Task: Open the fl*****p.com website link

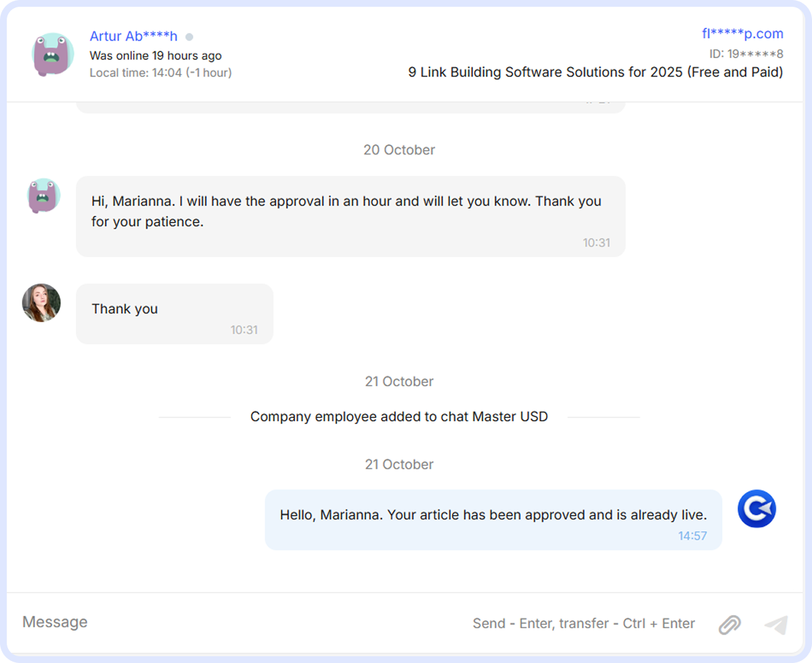Action: click(742, 33)
